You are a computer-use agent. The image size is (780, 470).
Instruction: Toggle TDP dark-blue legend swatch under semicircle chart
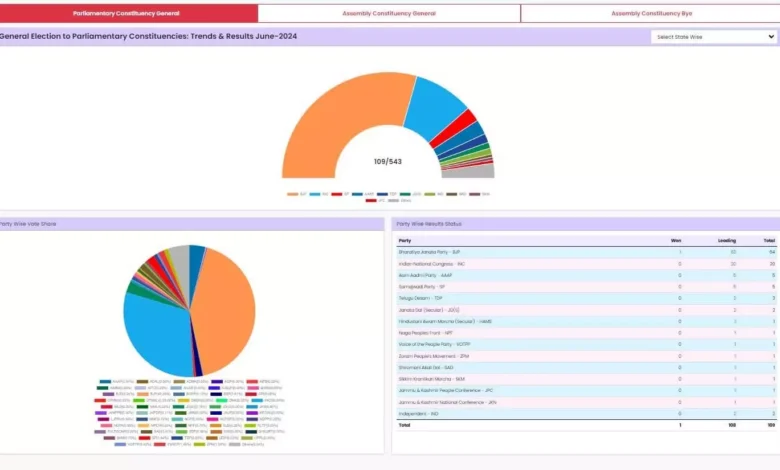pyautogui.click(x=382, y=194)
